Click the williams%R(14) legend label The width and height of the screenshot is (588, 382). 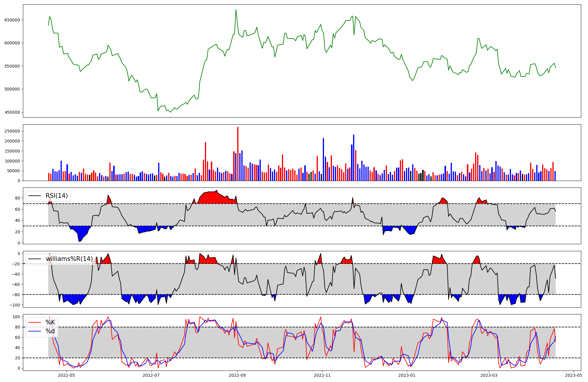point(69,259)
